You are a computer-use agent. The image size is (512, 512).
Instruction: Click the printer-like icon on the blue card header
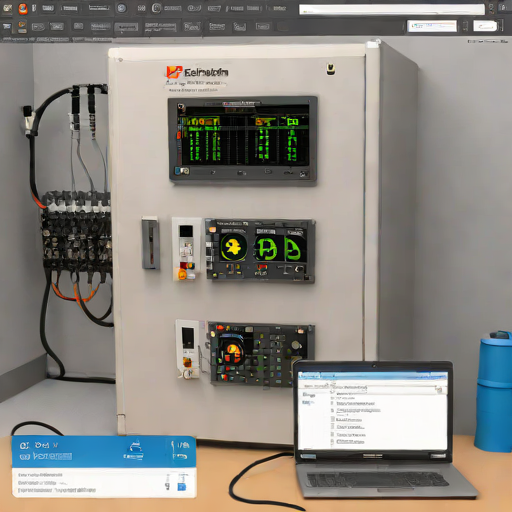[134, 451]
